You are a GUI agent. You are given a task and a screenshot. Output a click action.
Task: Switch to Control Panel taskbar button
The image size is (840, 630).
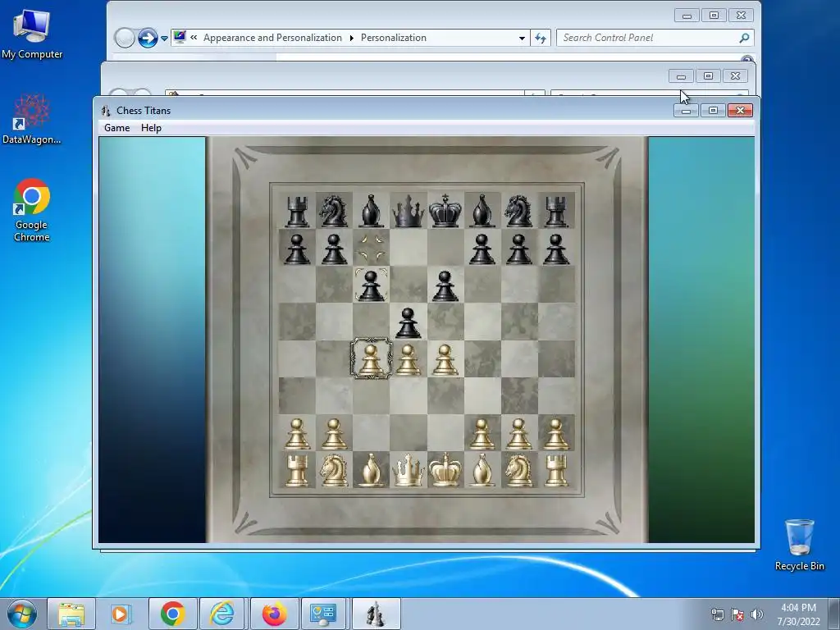[x=323, y=614]
